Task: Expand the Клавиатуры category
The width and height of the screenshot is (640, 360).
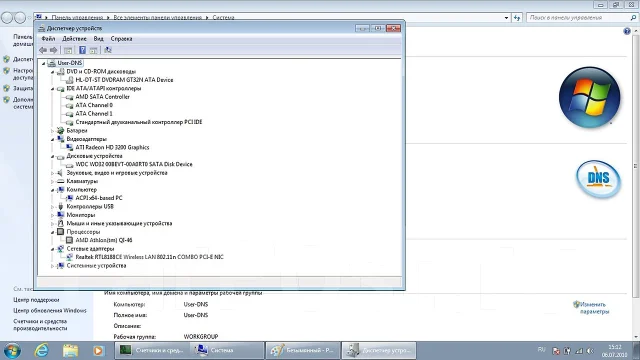Action: pyautogui.click(x=53, y=182)
